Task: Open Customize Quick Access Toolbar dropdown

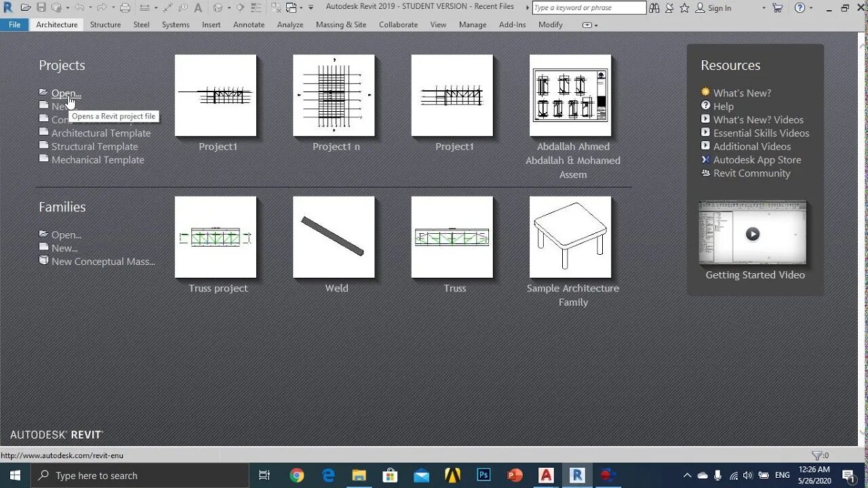Action: point(311,7)
